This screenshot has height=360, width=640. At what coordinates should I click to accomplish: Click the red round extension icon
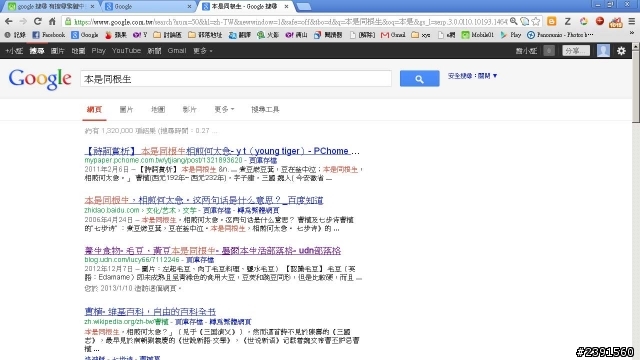click(600, 21)
